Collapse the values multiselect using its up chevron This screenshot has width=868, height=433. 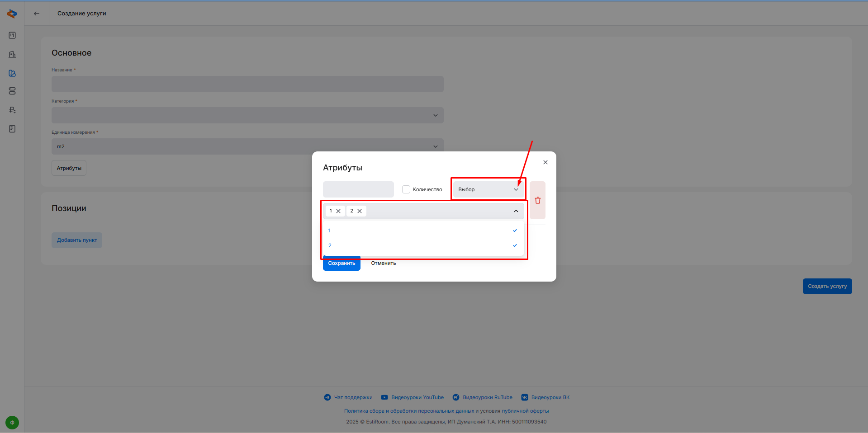click(x=516, y=211)
